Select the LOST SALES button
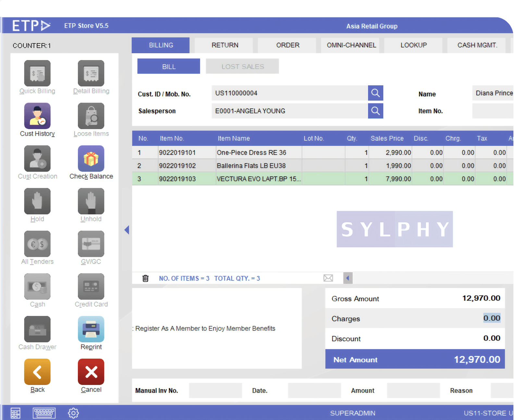The height and width of the screenshot is (420, 529). pos(242,67)
